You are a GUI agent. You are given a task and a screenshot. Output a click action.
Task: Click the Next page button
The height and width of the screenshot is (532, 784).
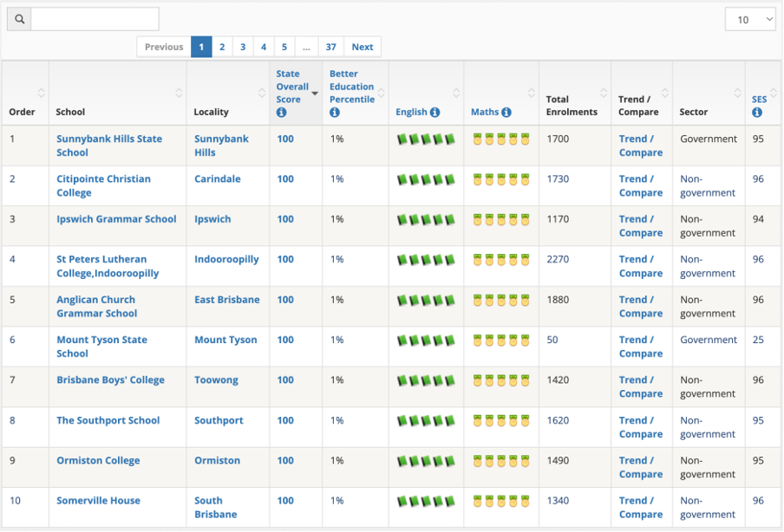pyautogui.click(x=363, y=47)
